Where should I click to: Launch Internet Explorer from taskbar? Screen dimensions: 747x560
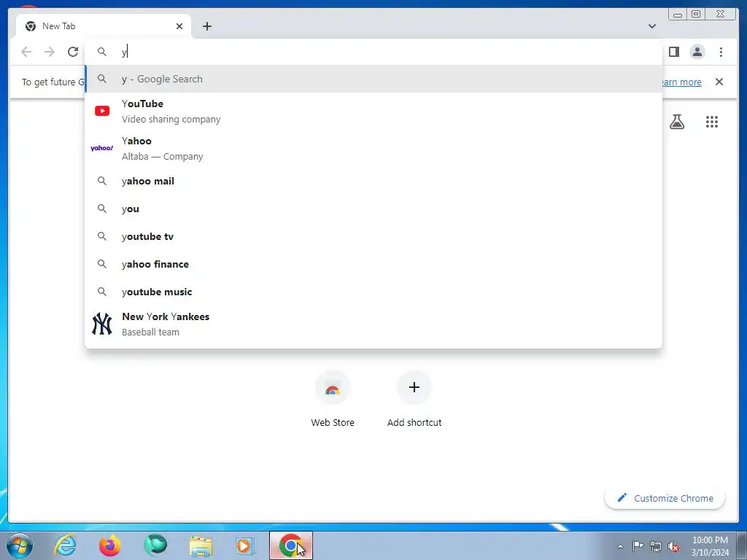(x=65, y=545)
